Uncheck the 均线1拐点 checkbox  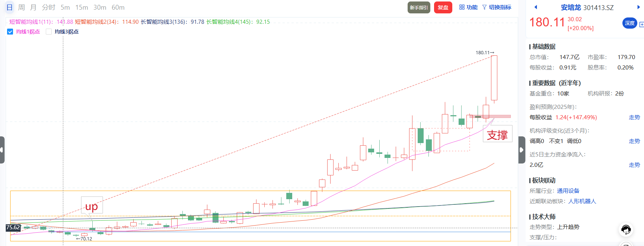[10, 32]
